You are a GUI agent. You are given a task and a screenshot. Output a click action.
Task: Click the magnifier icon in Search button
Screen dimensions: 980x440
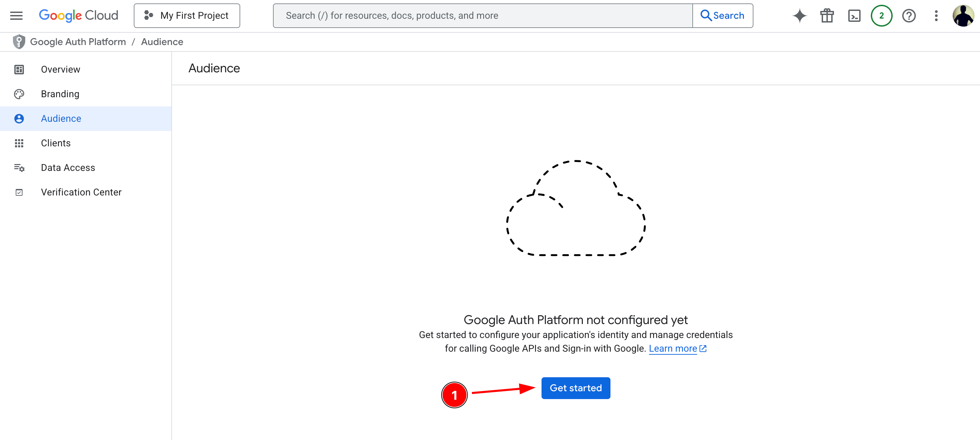706,16
